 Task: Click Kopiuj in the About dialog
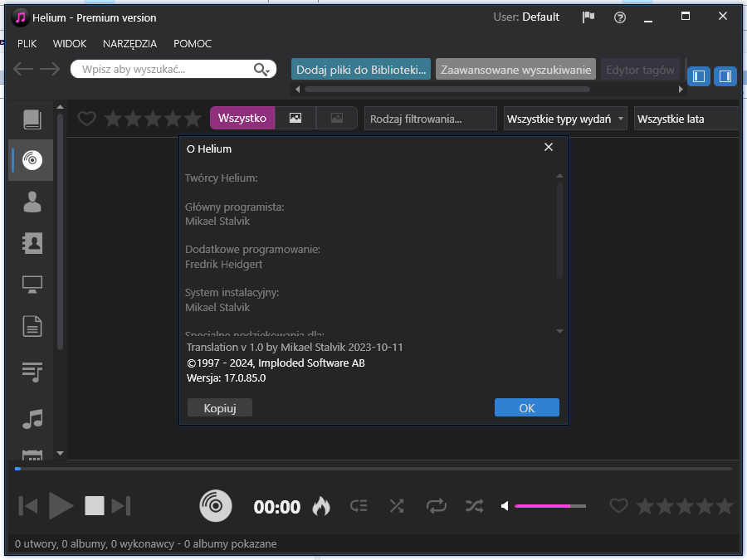coord(220,408)
